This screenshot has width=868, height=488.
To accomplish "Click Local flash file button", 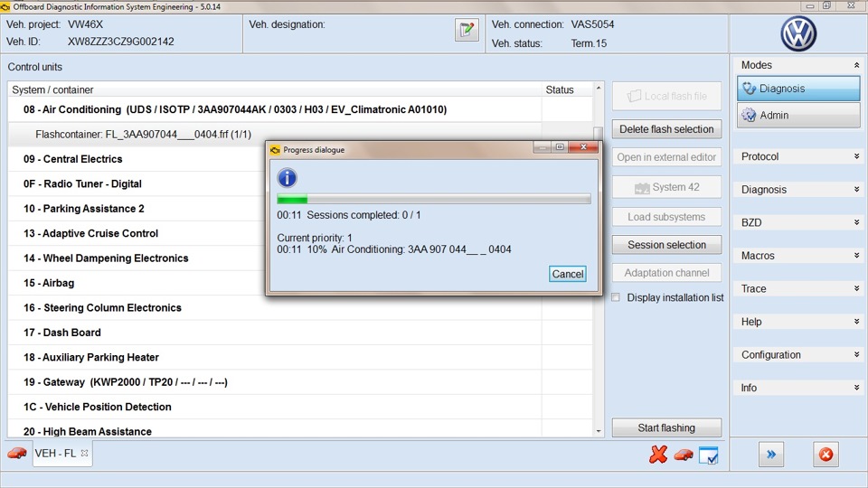I will point(666,97).
